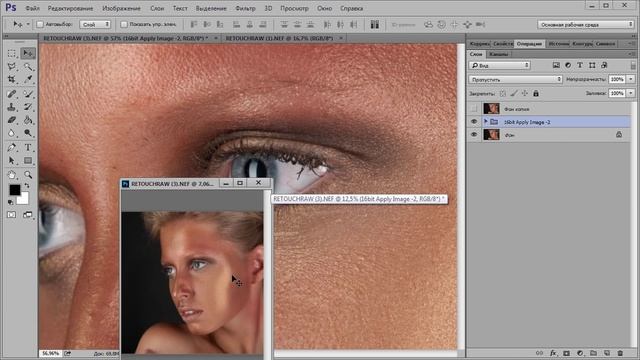The height and width of the screenshot is (360, 640).
Task: Select the Lasso tool
Action: 11,67
